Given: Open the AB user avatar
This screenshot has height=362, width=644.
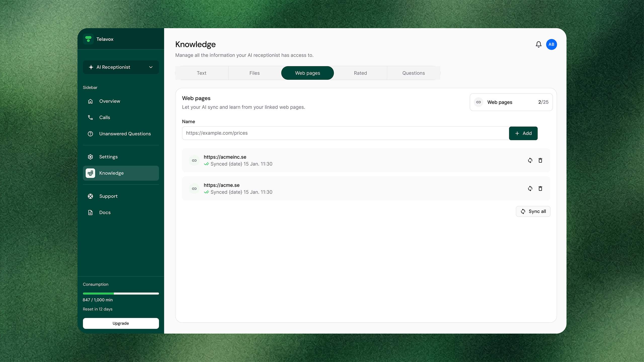Looking at the screenshot, I should tap(551, 44).
